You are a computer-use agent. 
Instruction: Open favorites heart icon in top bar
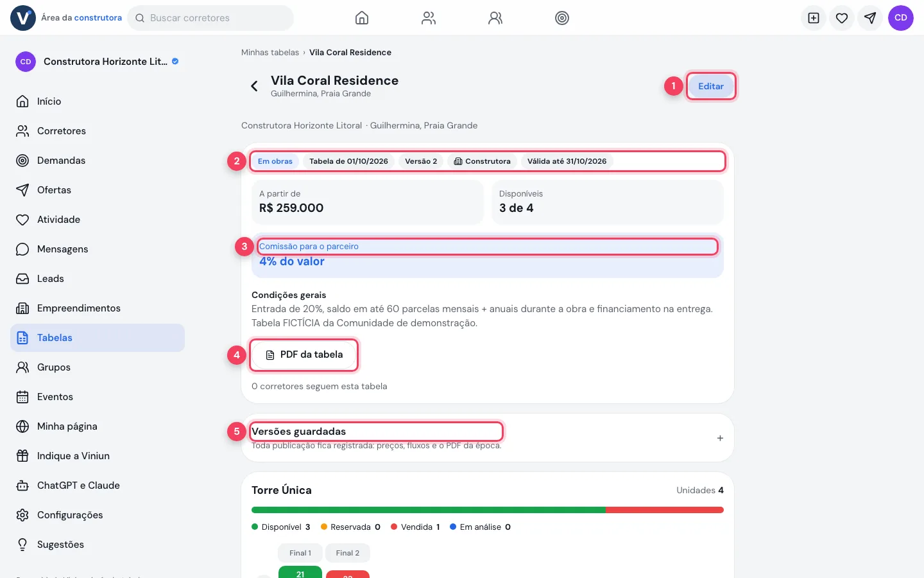coord(842,18)
